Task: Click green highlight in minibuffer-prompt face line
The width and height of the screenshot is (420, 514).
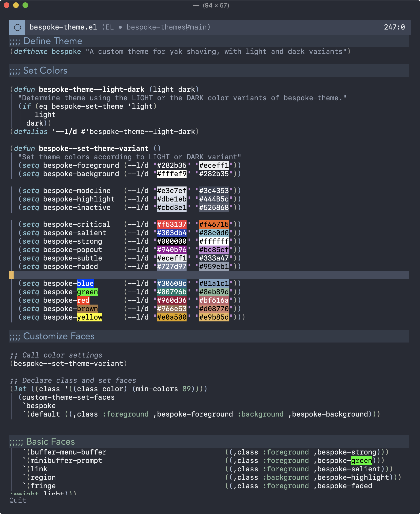Action: (x=361, y=461)
